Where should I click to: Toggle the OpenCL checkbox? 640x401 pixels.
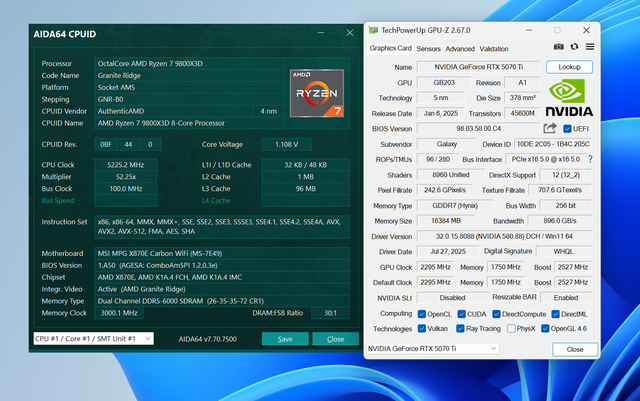422,314
